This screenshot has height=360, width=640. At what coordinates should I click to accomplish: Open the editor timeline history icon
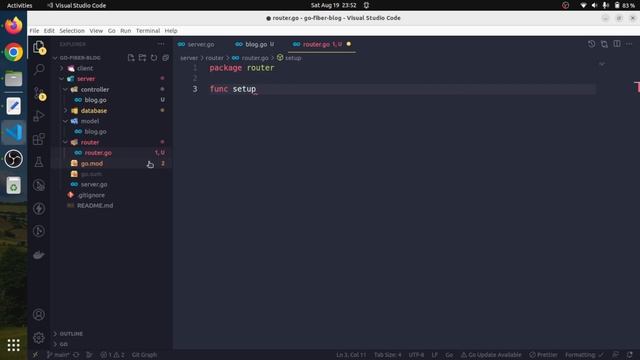point(591,44)
